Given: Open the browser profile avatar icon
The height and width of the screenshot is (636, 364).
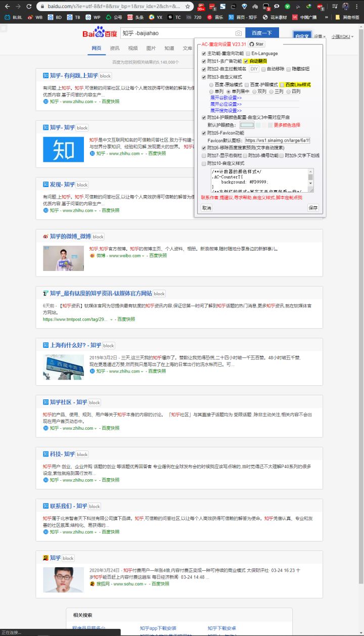Looking at the screenshot, I should (x=346, y=7).
